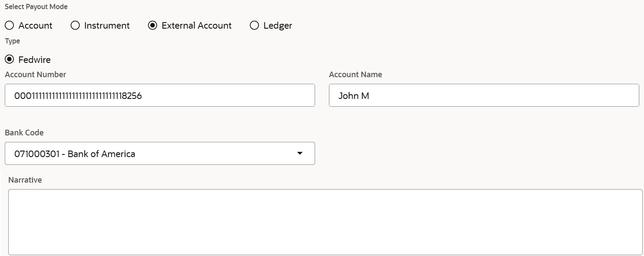Click the Account Name label

[355, 75]
